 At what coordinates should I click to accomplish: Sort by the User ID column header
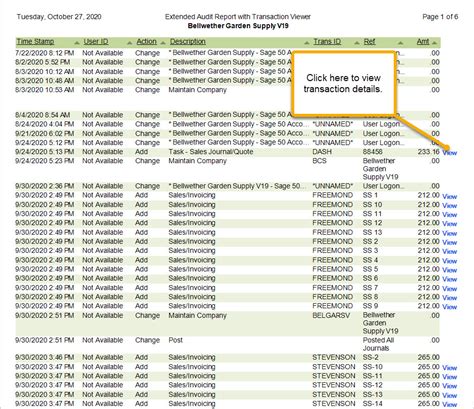point(96,42)
